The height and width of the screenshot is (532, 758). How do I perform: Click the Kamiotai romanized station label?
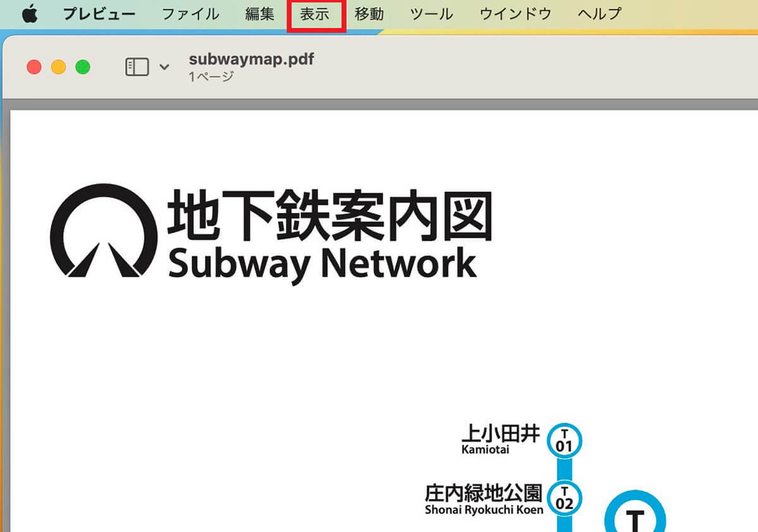[485, 450]
